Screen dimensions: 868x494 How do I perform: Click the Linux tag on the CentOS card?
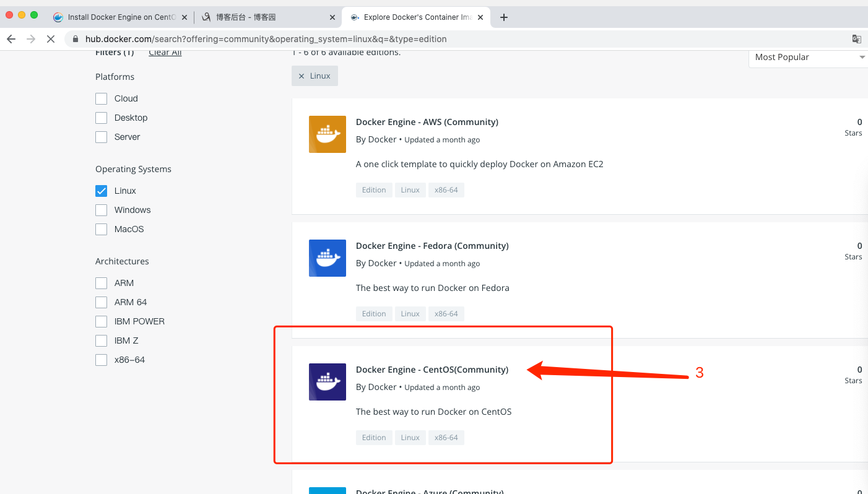pos(410,438)
